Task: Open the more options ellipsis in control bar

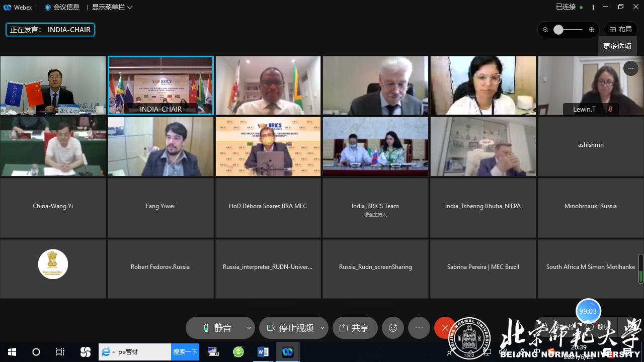Action: click(x=419, y=328)
